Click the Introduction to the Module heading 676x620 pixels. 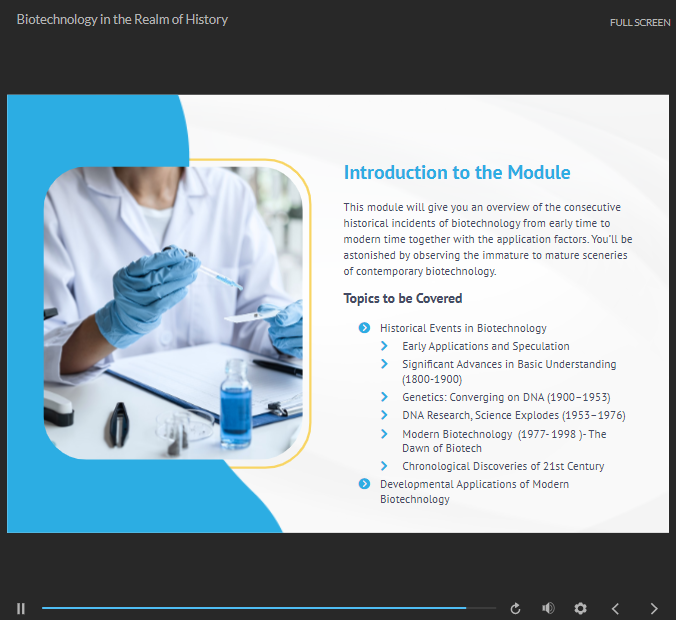point(457,173)
